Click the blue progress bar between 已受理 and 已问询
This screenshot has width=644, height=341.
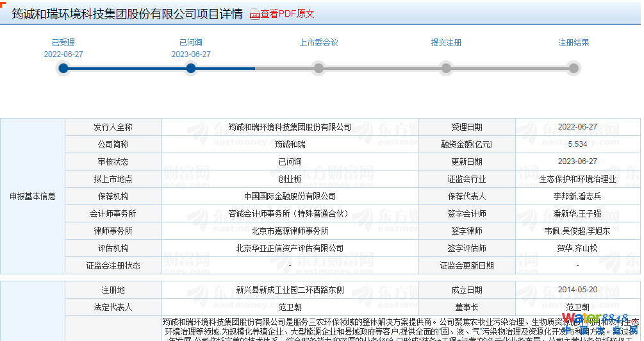click(127, 68)
